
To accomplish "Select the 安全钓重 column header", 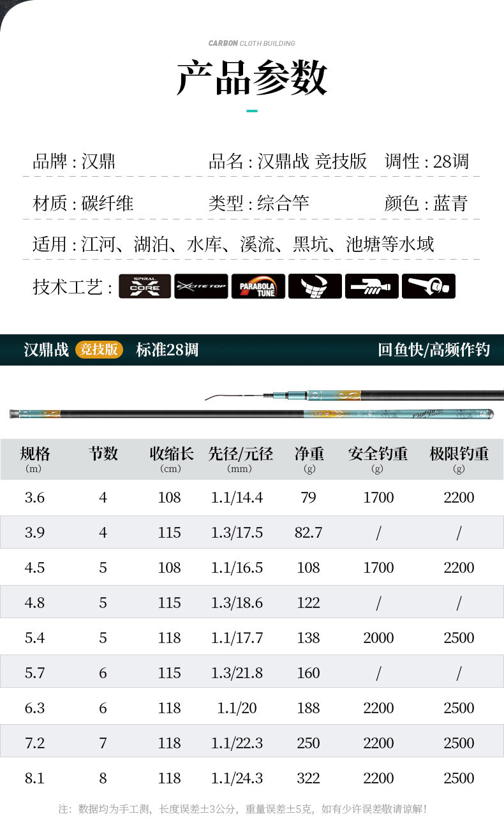I will pyautogui.click(x=378, y=454).
